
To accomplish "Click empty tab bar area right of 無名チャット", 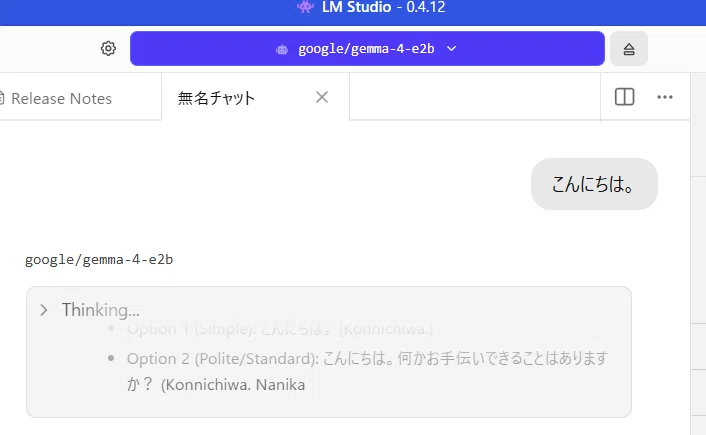I will [475, 97].
